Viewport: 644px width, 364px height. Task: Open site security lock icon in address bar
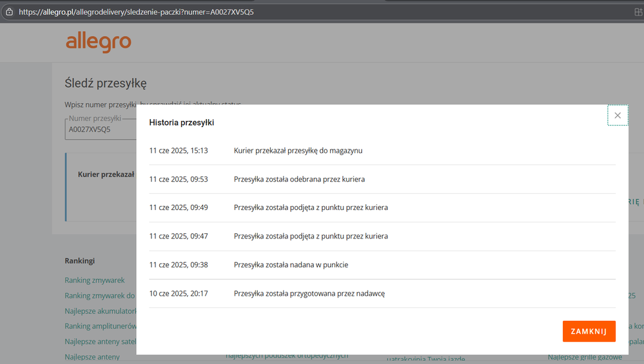(x=9, y=12)
